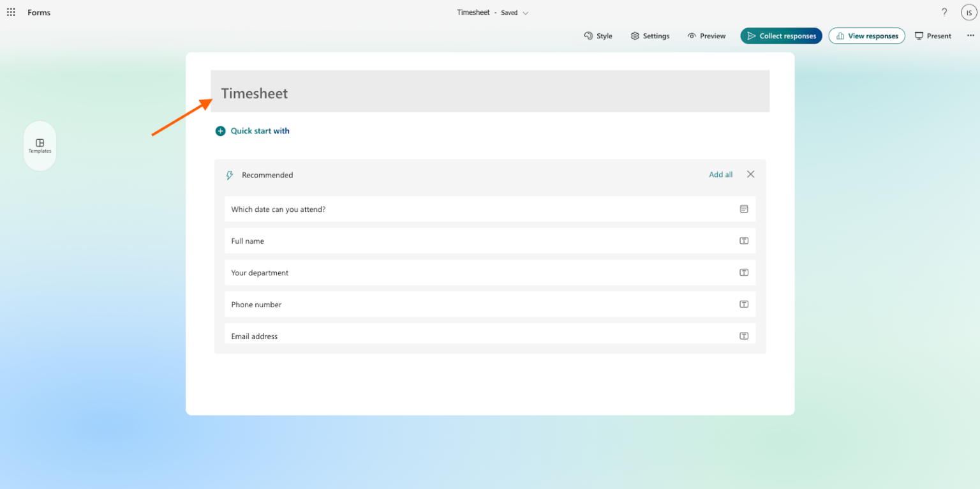Open the IS account avatar menu

[968, 12]
